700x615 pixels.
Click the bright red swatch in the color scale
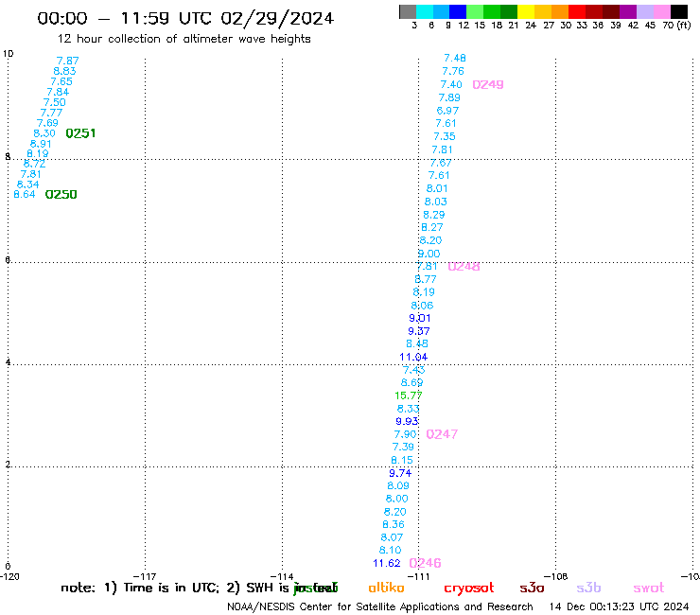[577, 12]
